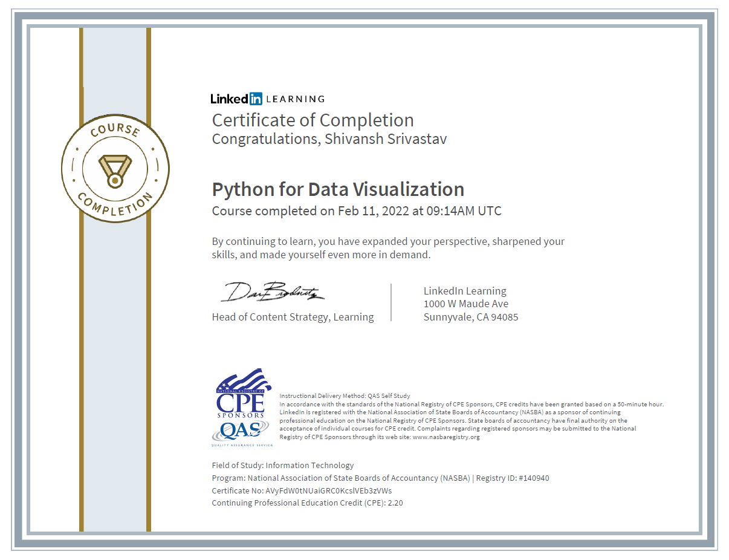Expand the Field of Study: Information Technology line
The width and height of the screenshot is (729, 560).
click(282, 465)
